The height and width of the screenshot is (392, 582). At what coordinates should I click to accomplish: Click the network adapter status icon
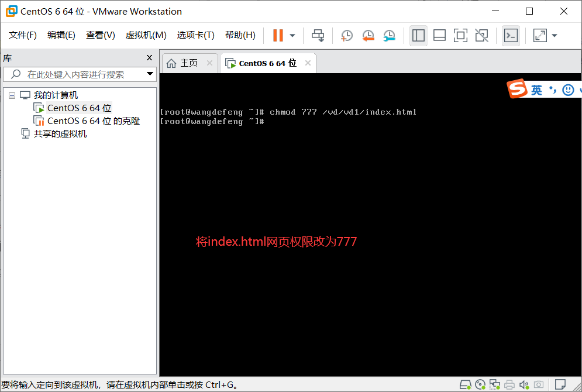click(494, 384)
